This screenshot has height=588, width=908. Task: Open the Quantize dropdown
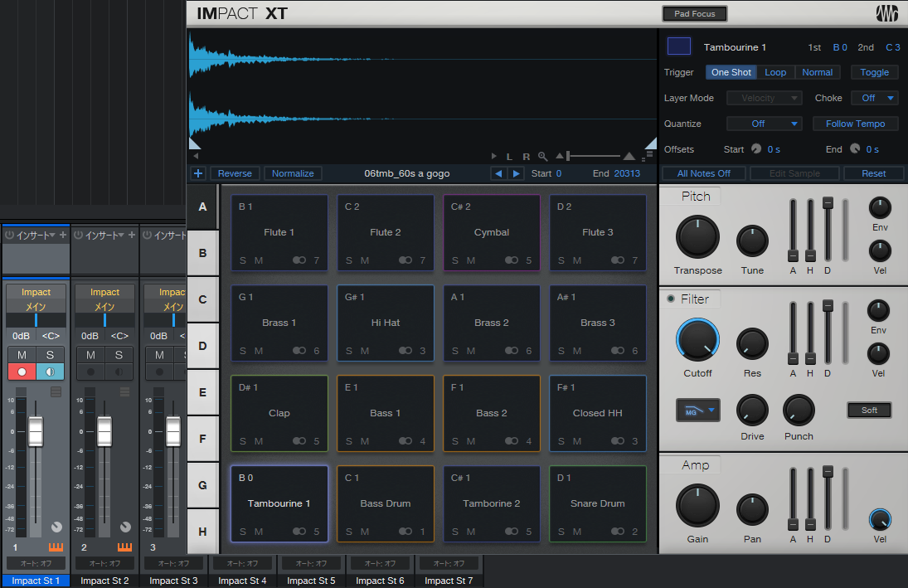point(764,124)
